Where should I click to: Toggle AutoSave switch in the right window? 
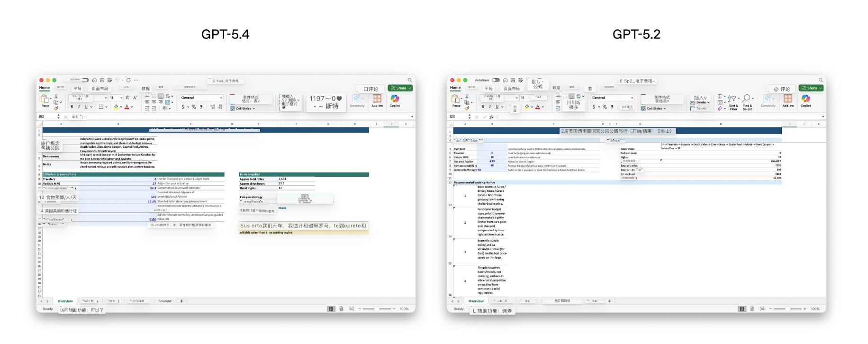click(496, 80)
